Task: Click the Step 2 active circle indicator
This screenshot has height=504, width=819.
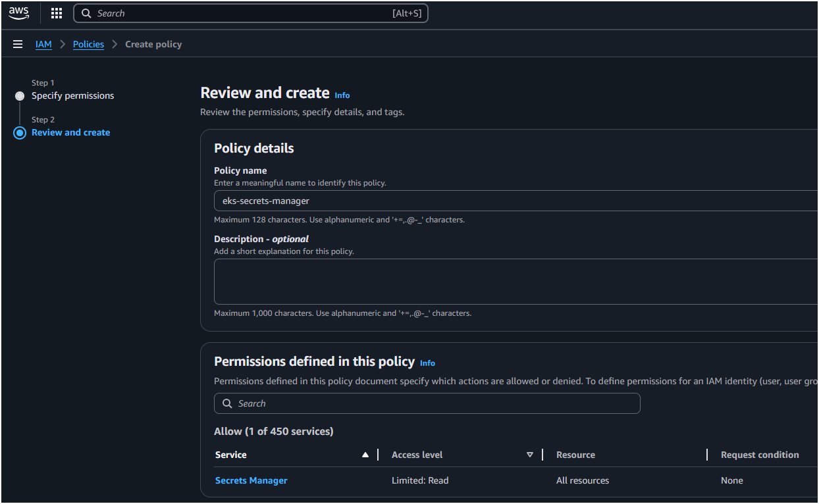Action: [x=20, y=133]
